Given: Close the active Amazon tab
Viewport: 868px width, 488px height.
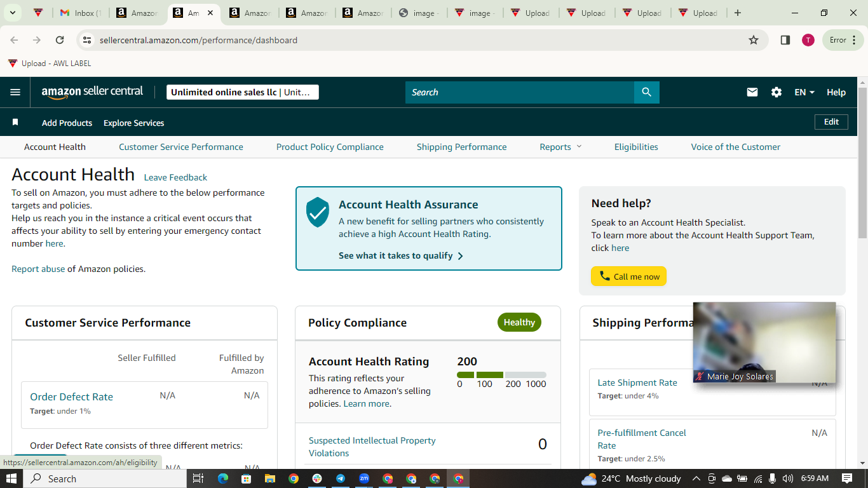Looking at the screenshot, I should pyautogui.click(x=210, y=13).
